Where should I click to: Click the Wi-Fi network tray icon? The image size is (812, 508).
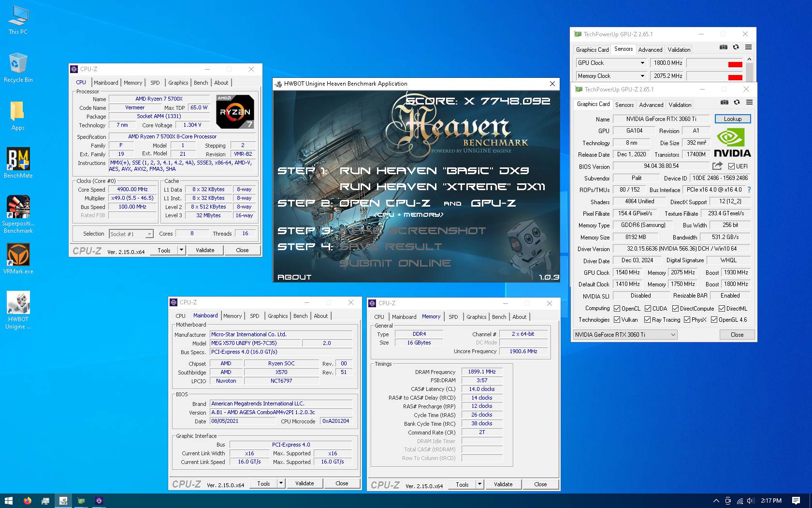point(739,501)
